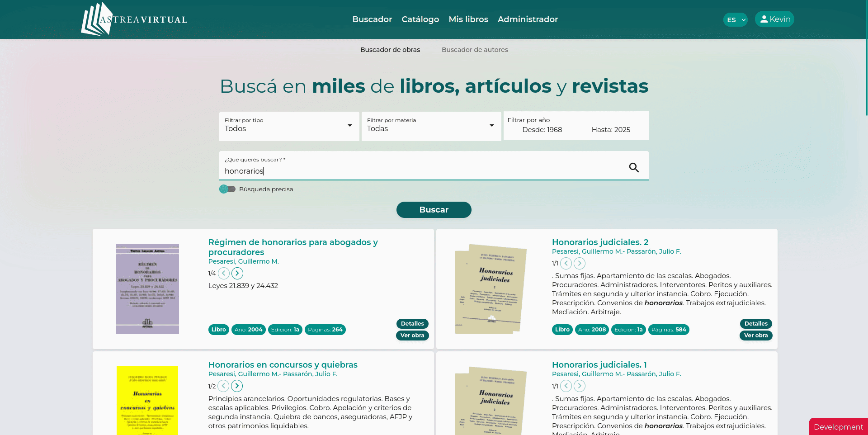This screenshot has height=435, width=868.
Task: Open the Buscador menu item
Action: click(372, 19)
